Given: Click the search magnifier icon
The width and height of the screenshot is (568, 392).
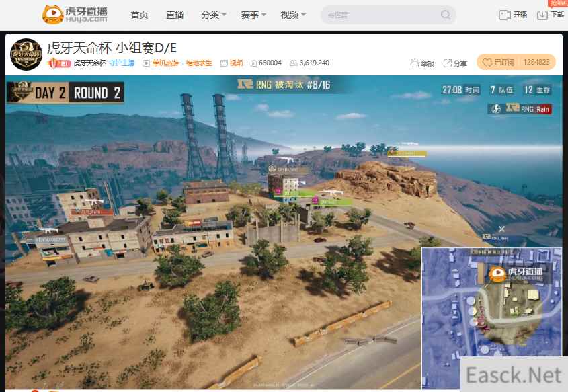Looking at the screenshot, I should point(446,15).
